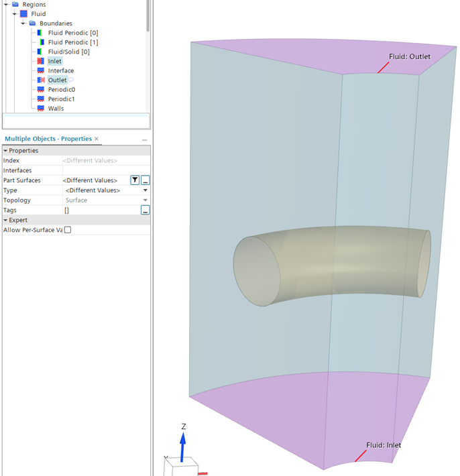
Task: Collapse the Properties section
Action: [x=5, y=151]
